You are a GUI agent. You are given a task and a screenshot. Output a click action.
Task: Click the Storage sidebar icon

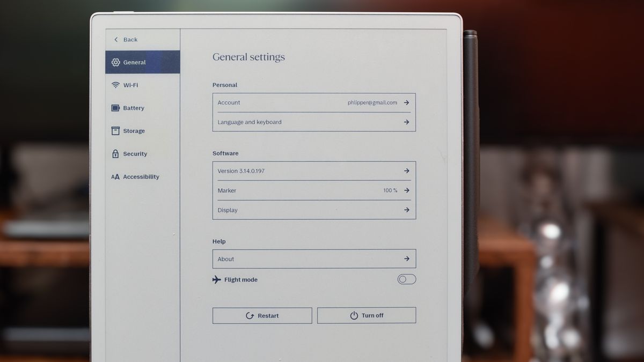115,131
